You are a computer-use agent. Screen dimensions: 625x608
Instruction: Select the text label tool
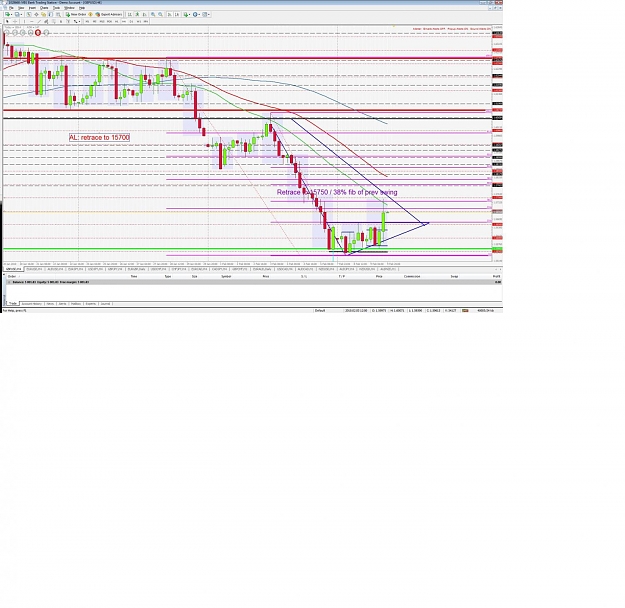pos(68,21)
